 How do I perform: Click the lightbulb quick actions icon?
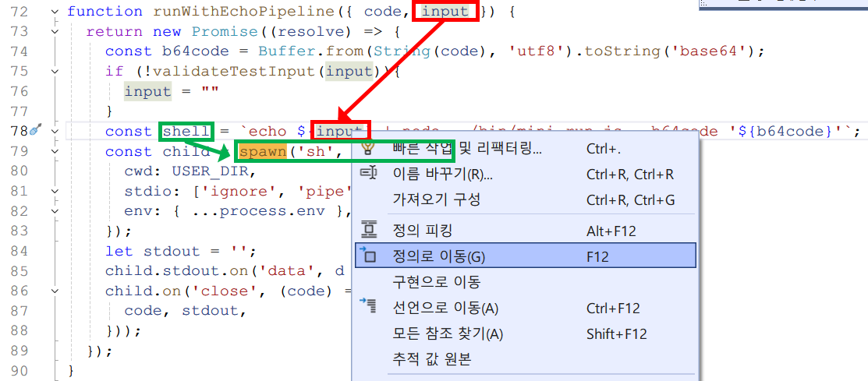coord(369,148)
